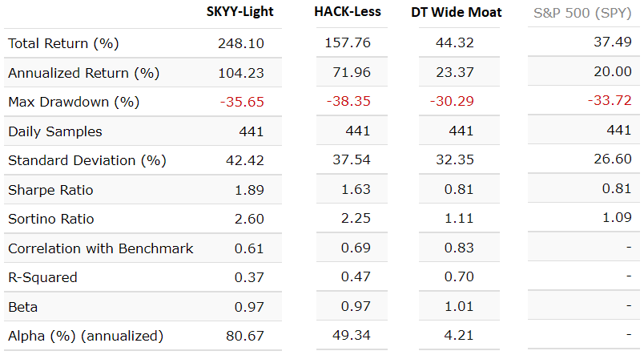Select SKYY-Light total return value 248.10

tap(240, 43)
